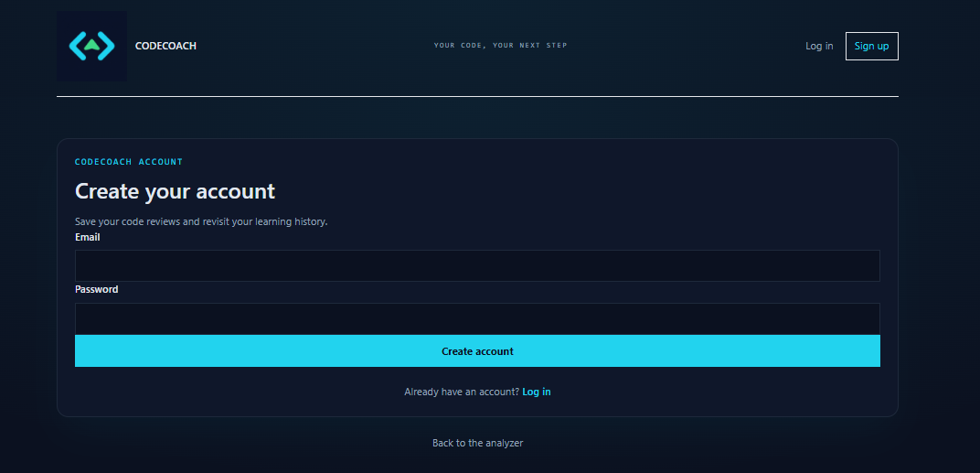The height and width of the screenshot is (473, 980).
Task: Click the Sign up button in header
Action: point(871,46)
